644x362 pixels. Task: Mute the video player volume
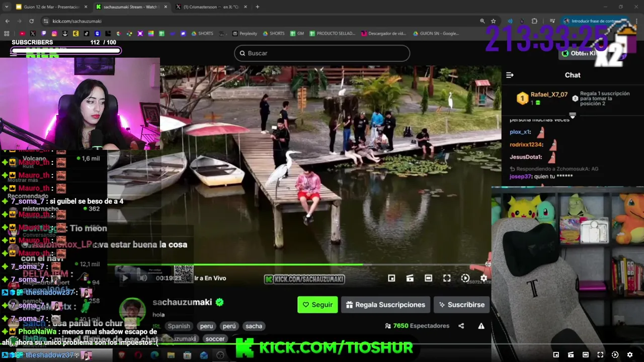tap(143, 278)
